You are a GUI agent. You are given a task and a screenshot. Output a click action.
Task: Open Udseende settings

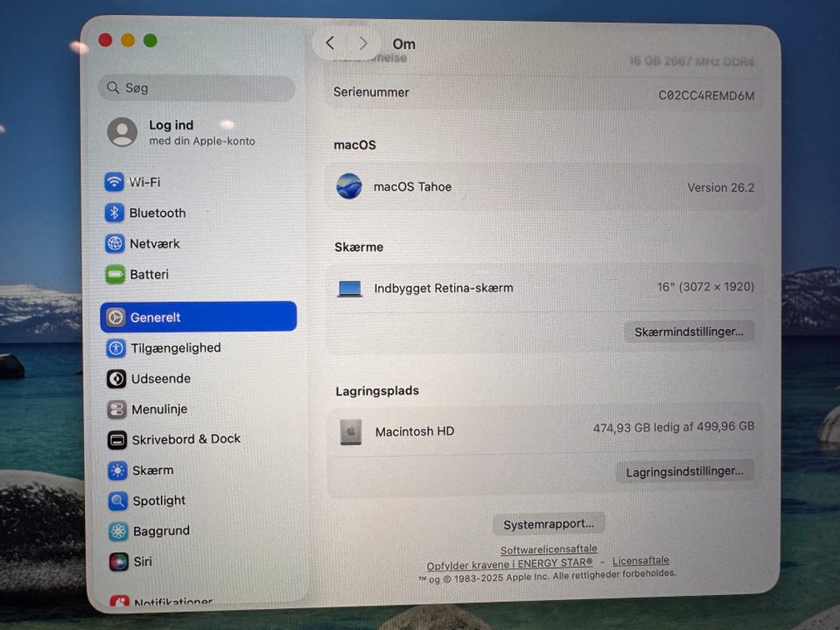point(199,379)
